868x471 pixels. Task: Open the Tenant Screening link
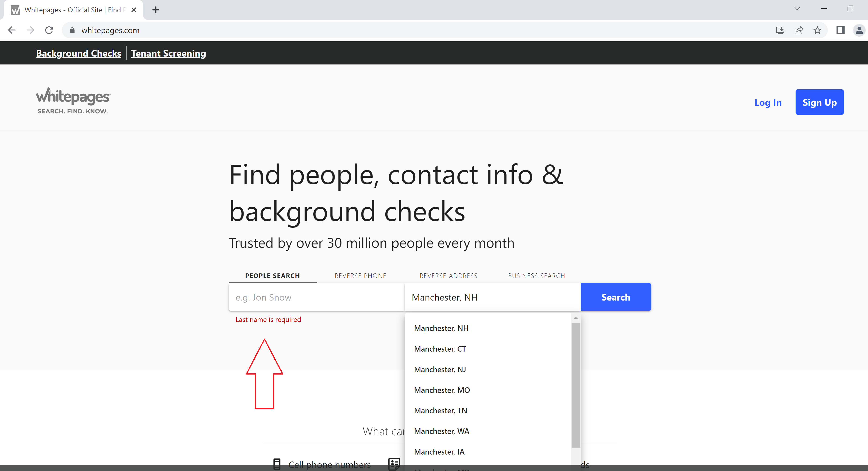pyautogui.click(x=169, y=53)
